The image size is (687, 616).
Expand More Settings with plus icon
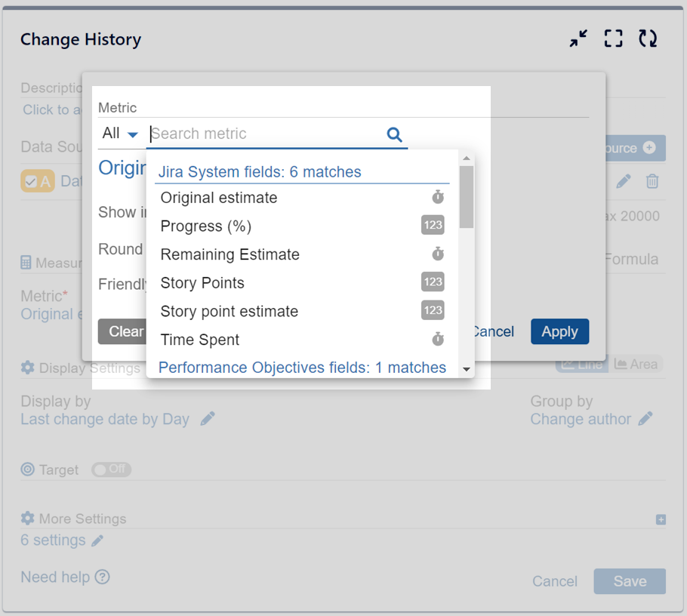[x=661, y=519]
